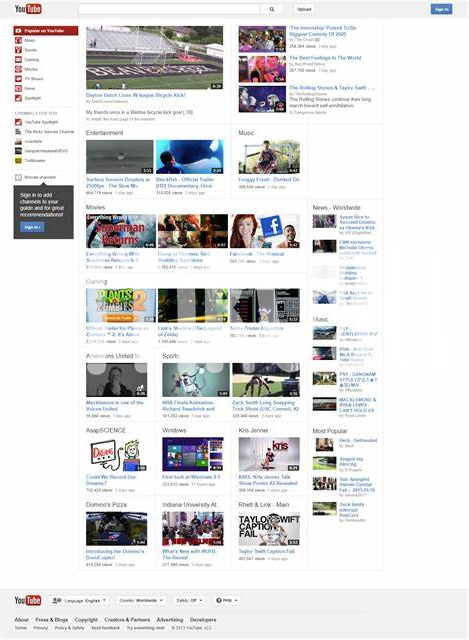Screen dimensions: 469x640
Task: Open the Blackfish Official Trailer thumbnail
Action: click(190, 157)
